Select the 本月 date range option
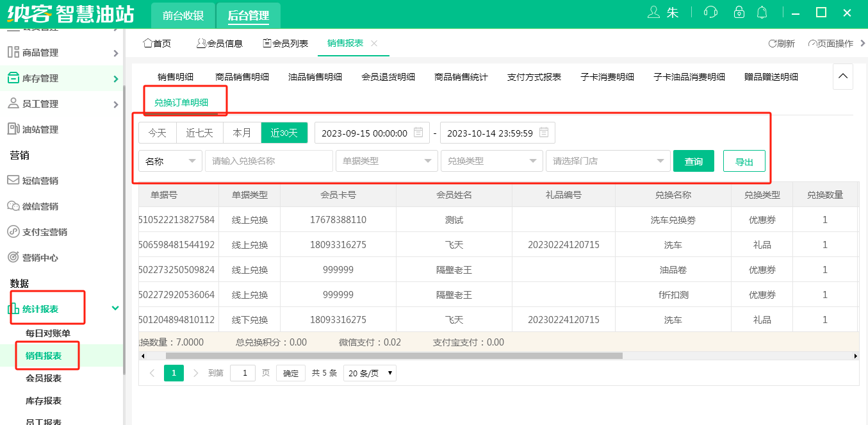The height and width of the screenshot is (425, 868). tap(242, 133)
